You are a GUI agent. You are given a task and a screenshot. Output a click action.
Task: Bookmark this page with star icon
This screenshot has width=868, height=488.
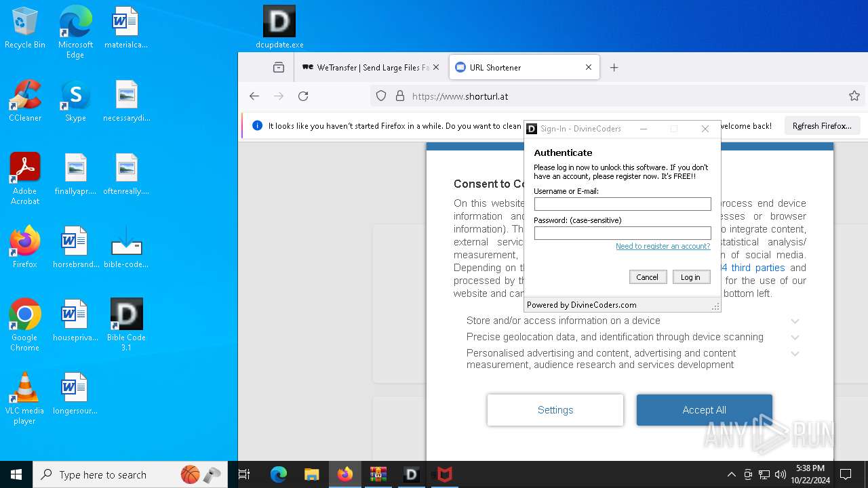coord(854,96)
